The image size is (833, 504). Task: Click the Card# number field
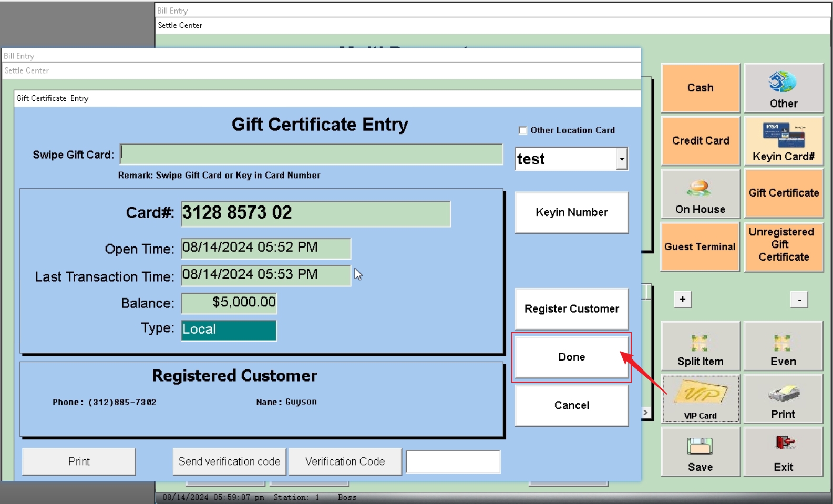click(x=316, y=214)
